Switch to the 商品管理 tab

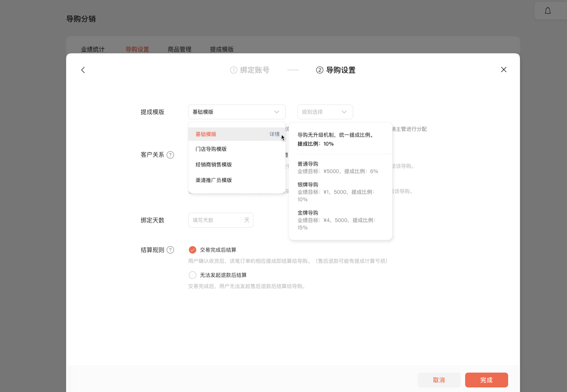(x=179, y=49)
